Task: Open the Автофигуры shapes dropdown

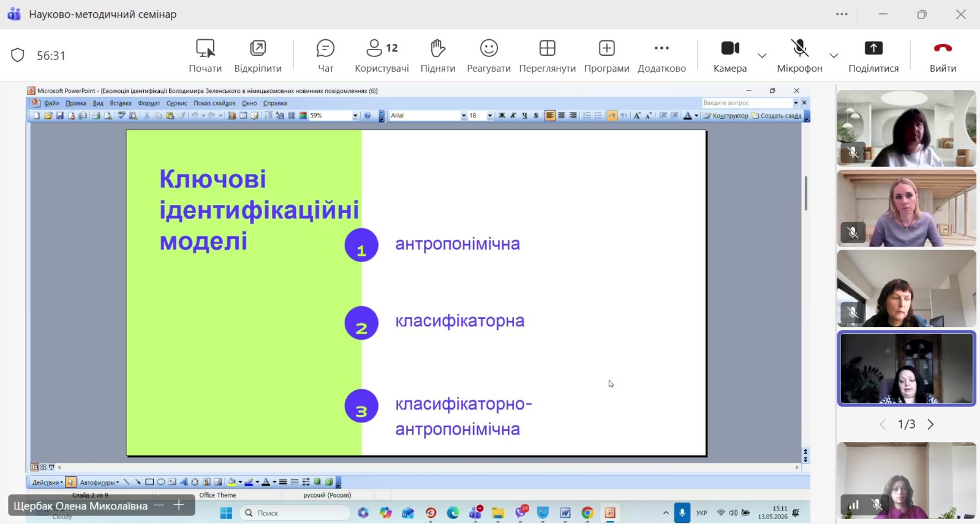Action: point(99,482)
